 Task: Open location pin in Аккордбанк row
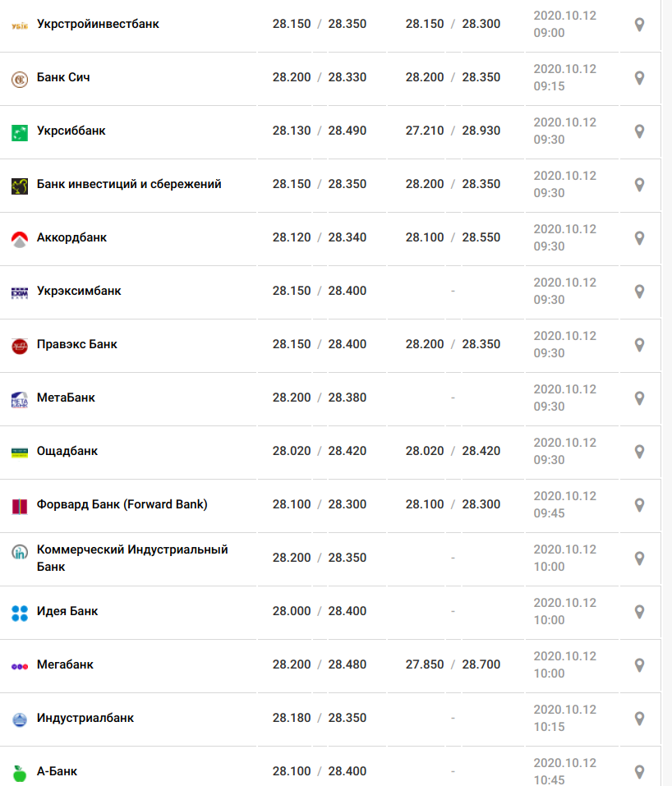coord(639,238)
